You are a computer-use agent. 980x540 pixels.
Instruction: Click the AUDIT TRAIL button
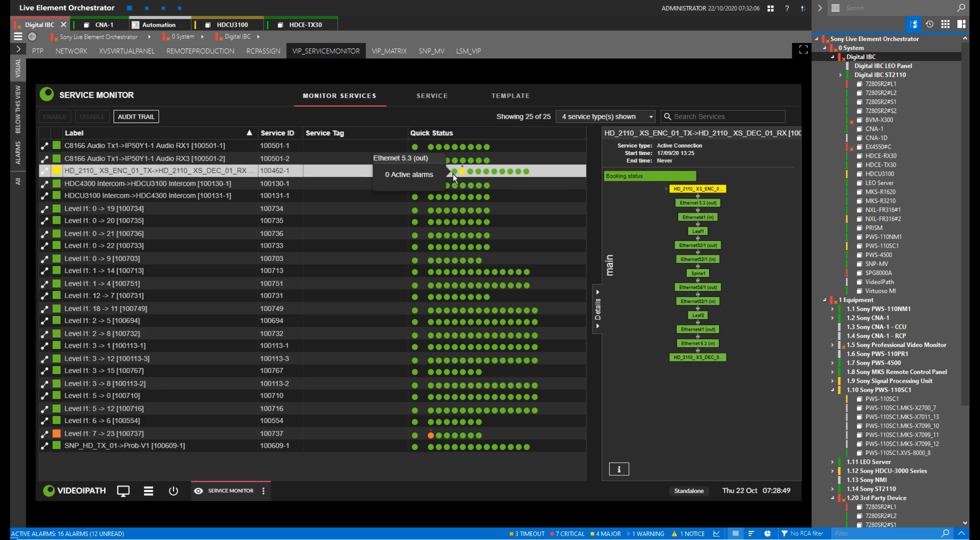[x=136, y=117]
